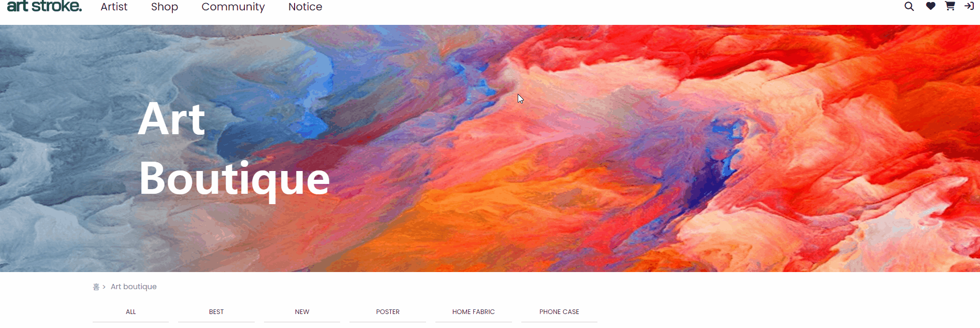Viewport: 980px width, 328px height.
Task: Go home via art stroke logo
Action: (x=45, y=6)
